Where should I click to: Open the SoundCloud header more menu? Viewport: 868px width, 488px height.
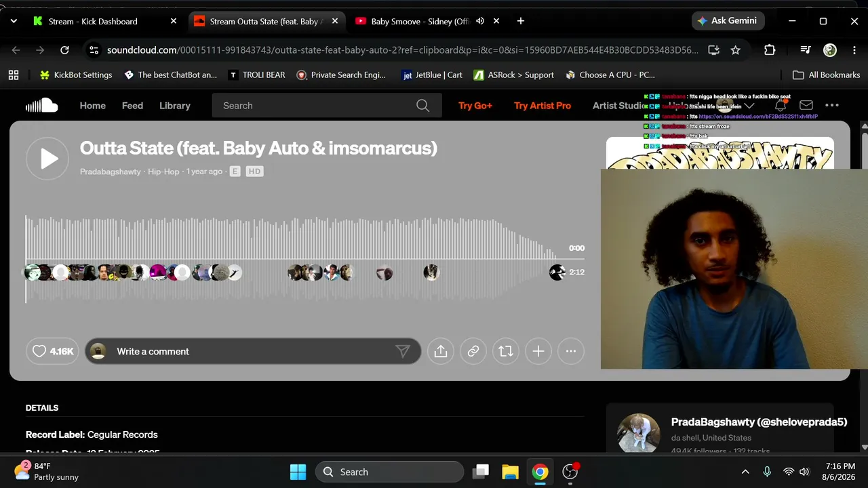coord(832,106)
